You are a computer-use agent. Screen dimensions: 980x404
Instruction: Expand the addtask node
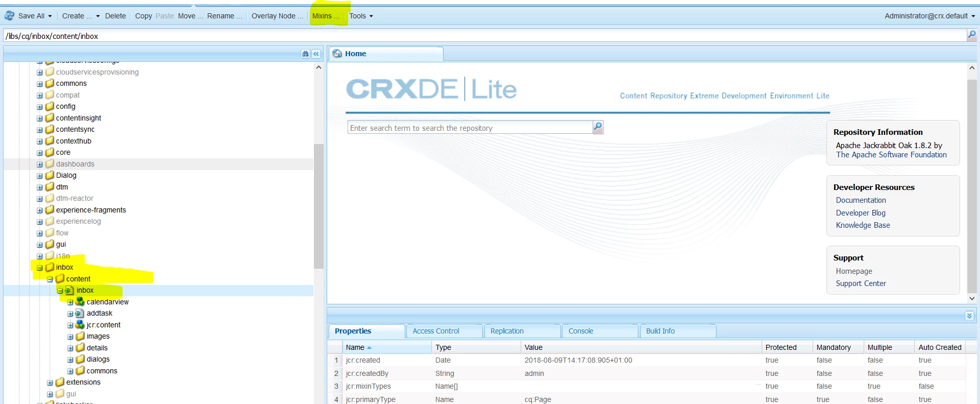(70, 314)
